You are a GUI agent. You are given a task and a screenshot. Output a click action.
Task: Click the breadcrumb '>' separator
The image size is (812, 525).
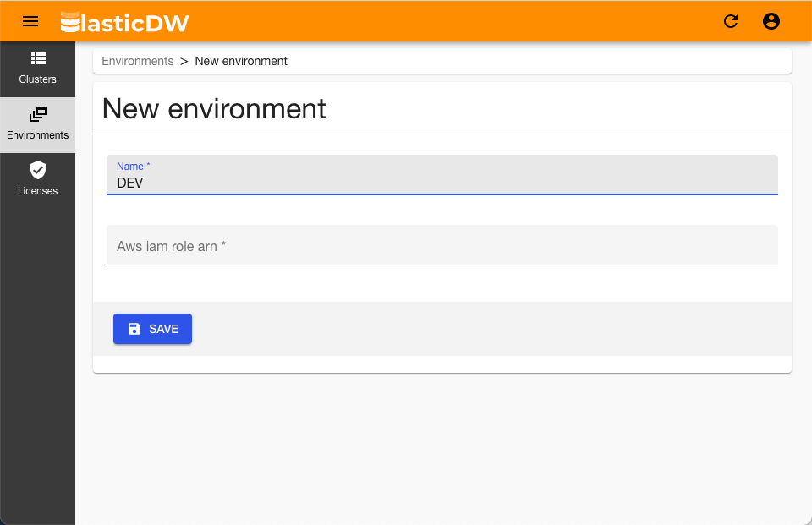click(184, 61)
